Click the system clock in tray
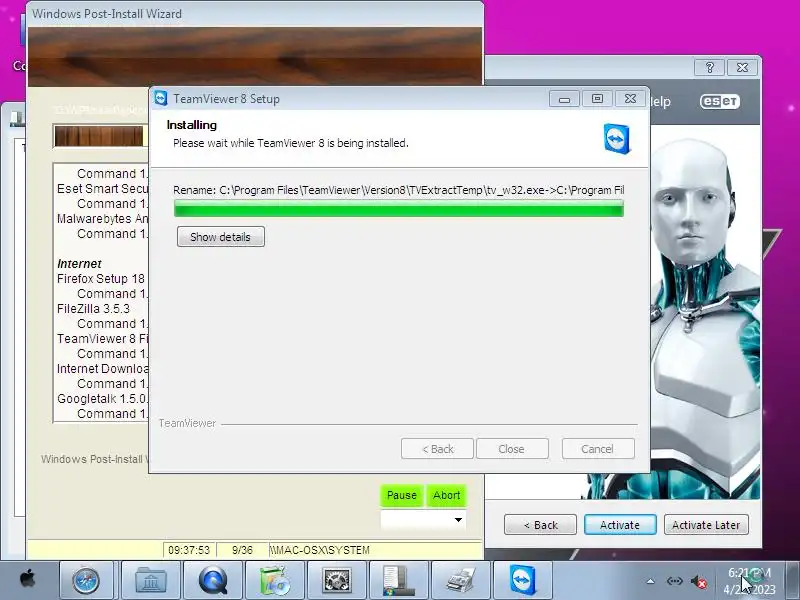Image resolution: width=800 pixels, height=600 pixels. click(749, 581)
